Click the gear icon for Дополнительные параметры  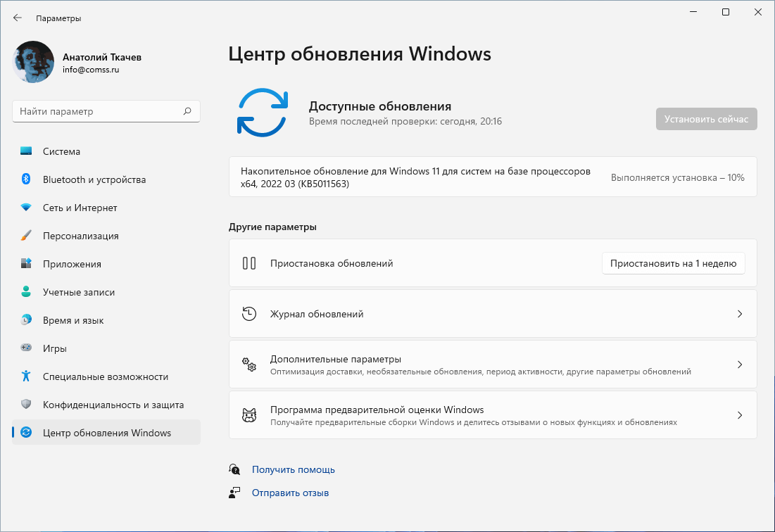[x=248, y=365]
